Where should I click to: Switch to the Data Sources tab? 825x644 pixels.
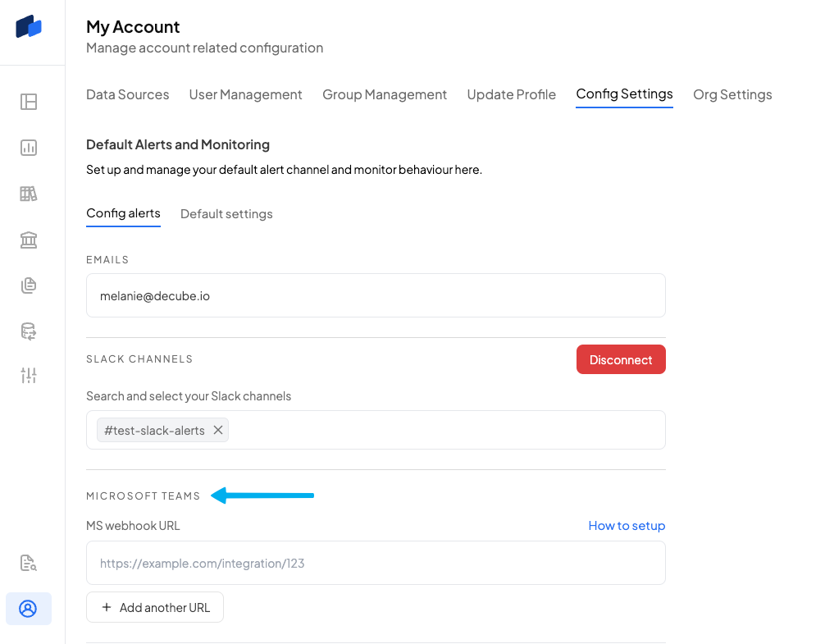(x=127, y=94)
